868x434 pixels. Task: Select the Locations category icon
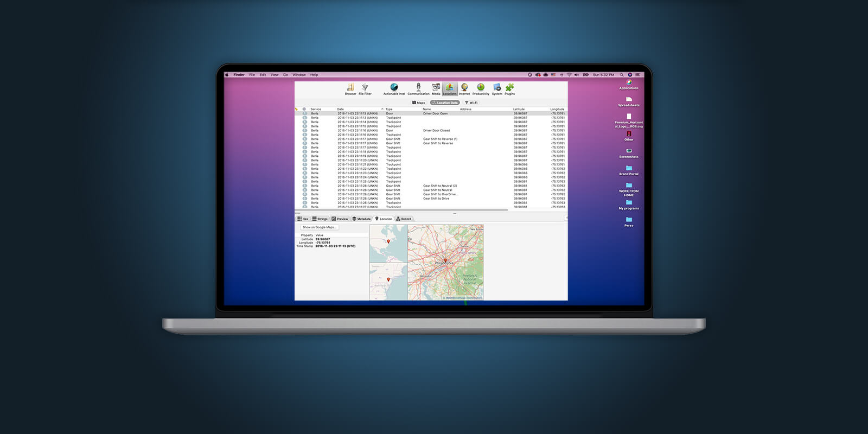(x=450, y=89)
